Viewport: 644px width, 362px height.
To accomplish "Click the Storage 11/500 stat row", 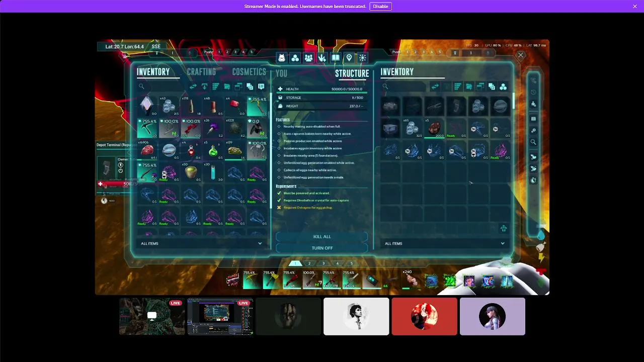I will (322, 98).
